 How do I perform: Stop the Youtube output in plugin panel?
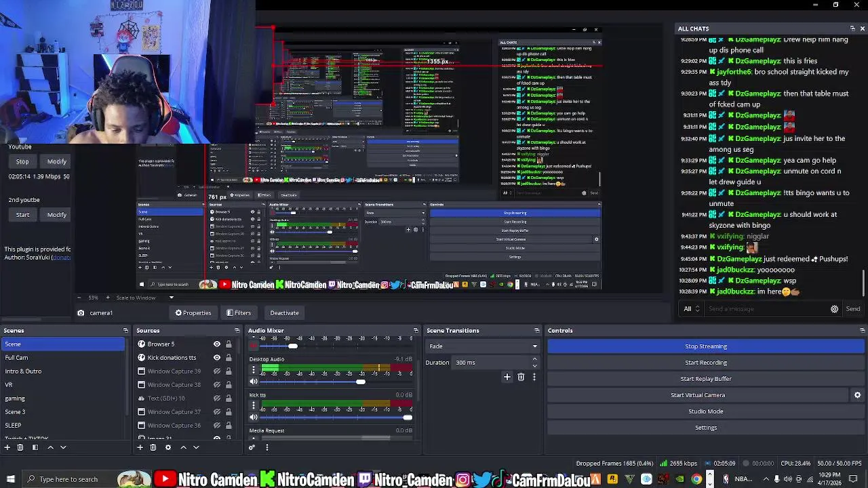tap(22, 162)
